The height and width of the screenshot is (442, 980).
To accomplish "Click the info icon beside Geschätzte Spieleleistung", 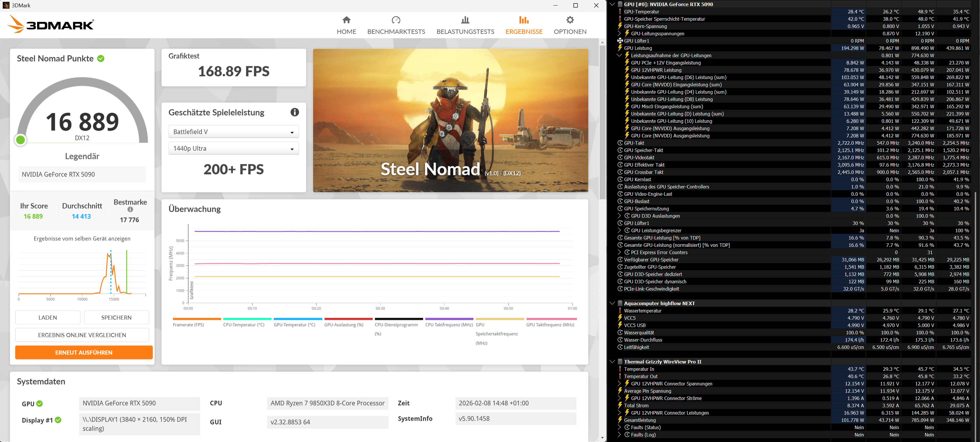I will 294,112.
